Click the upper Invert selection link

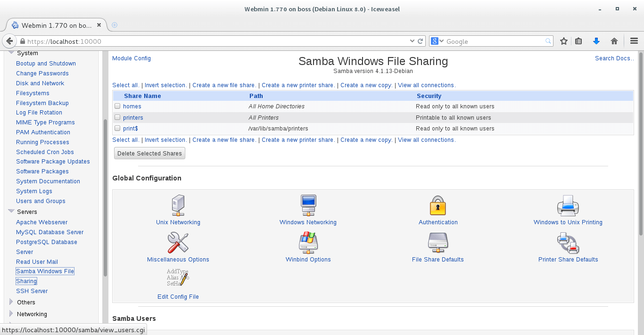(165, 85)
